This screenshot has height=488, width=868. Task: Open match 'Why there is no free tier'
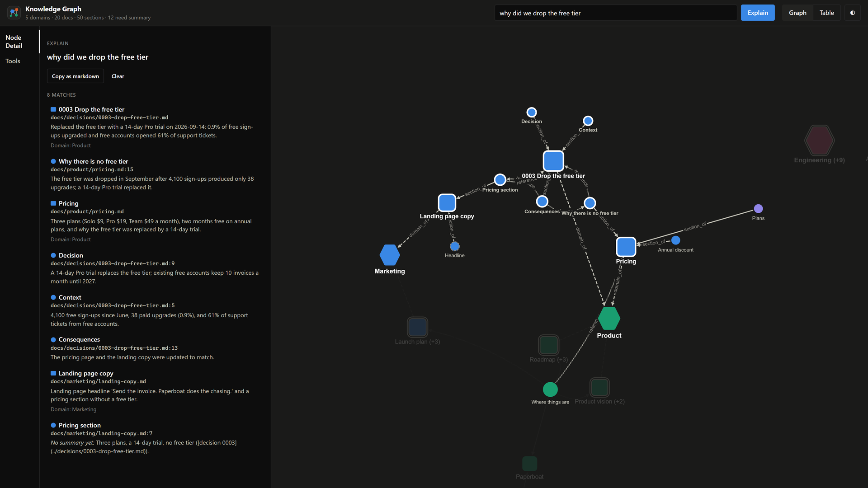pyautogui.click(x=93, y=161)
